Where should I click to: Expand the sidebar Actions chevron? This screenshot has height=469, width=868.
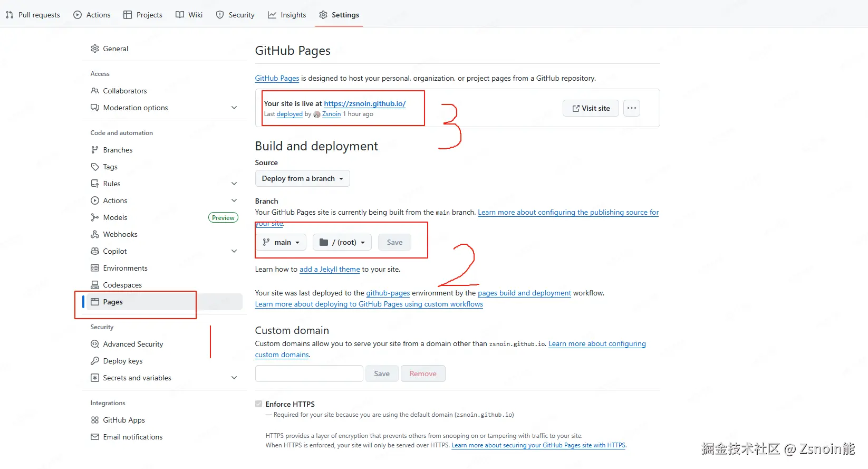pos(234,200)
